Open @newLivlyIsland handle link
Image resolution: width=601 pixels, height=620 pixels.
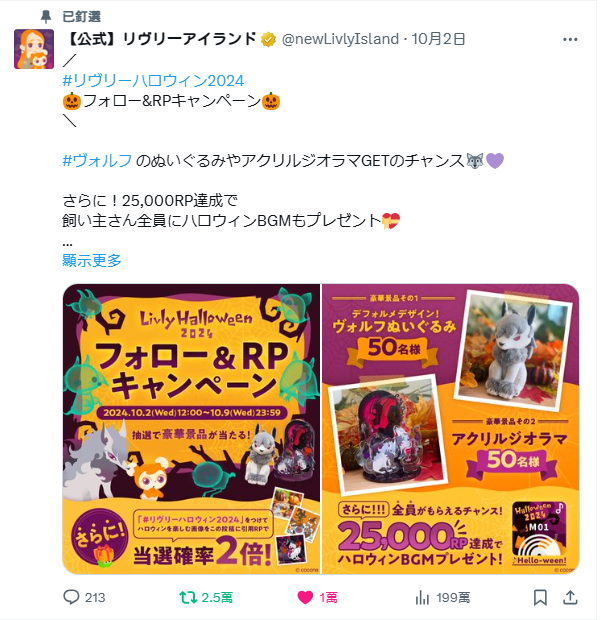[340, 39]
